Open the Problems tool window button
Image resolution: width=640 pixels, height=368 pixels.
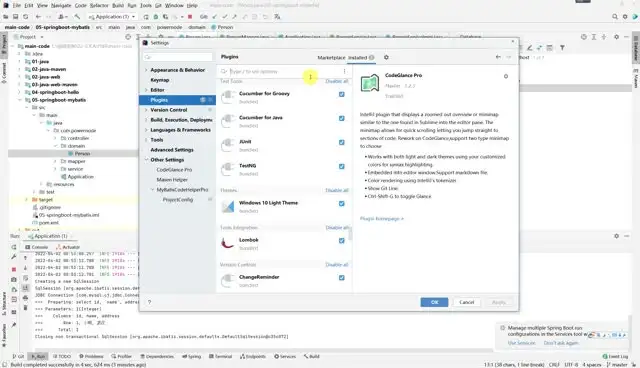[91, 357]
